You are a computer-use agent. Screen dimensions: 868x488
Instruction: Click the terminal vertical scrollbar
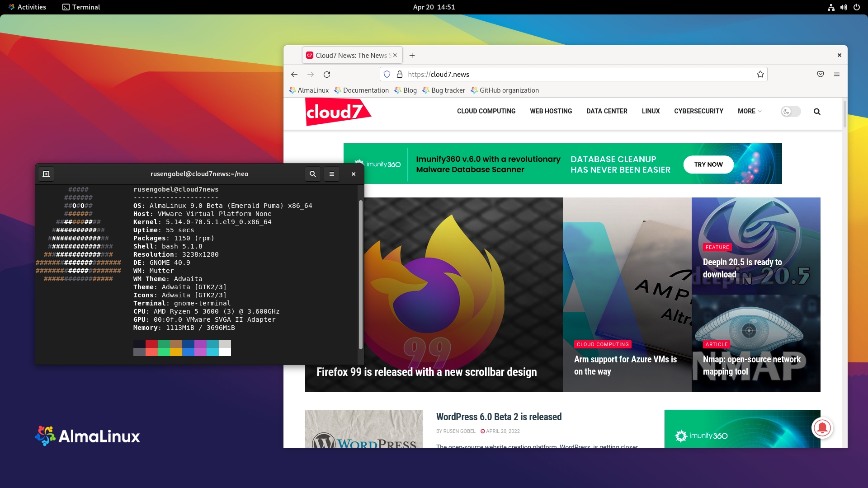point(360,274)
